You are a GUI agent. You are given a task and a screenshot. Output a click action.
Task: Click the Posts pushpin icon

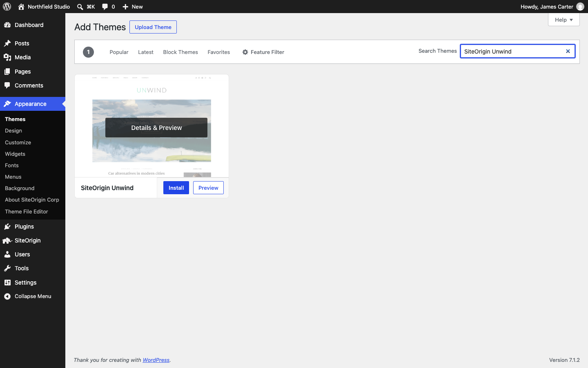(7, 43)
